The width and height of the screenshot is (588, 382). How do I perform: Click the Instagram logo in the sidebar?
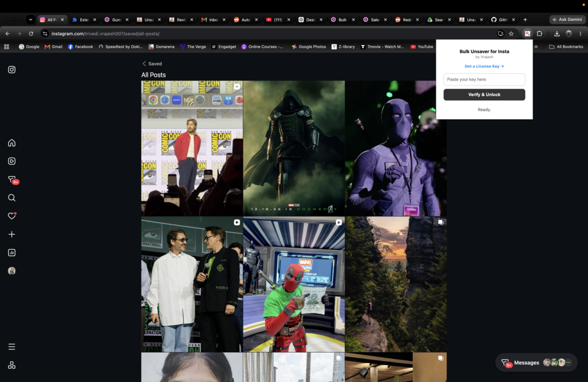(12, 70)
